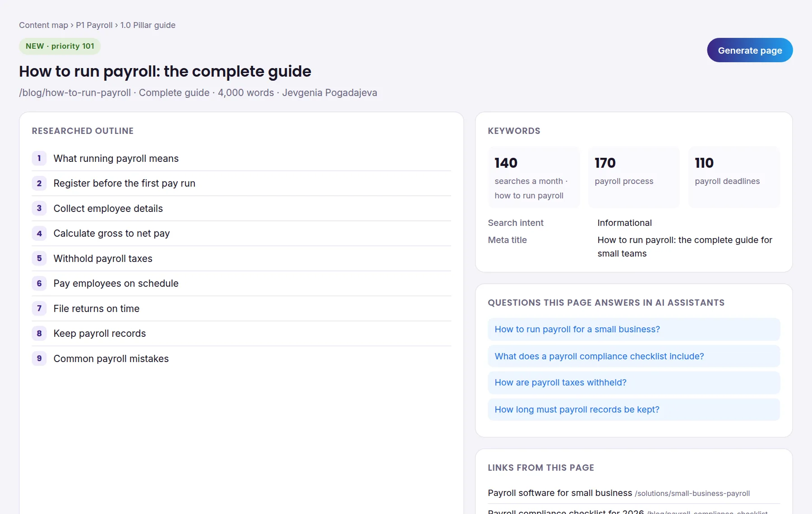Image resolution: width=812 pixels, height=514 pixels.
Task: Click the 140 searches how to run payroll card
Action: point(534,177)
